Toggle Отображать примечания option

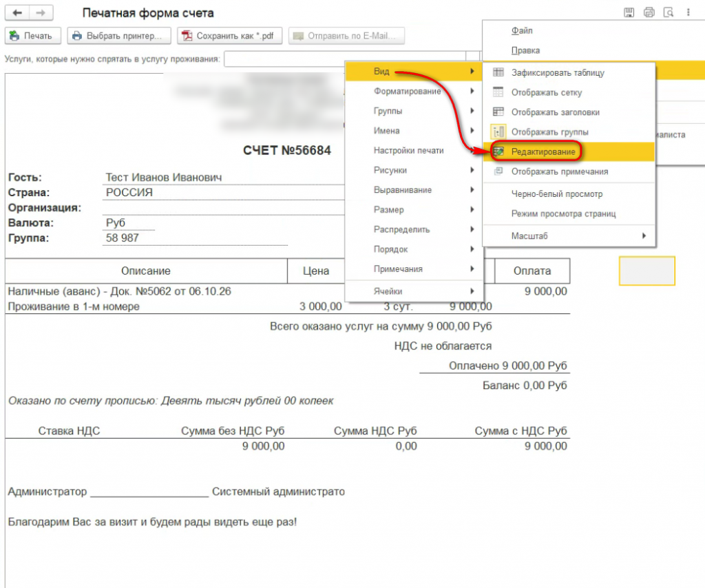click(569, 171)
